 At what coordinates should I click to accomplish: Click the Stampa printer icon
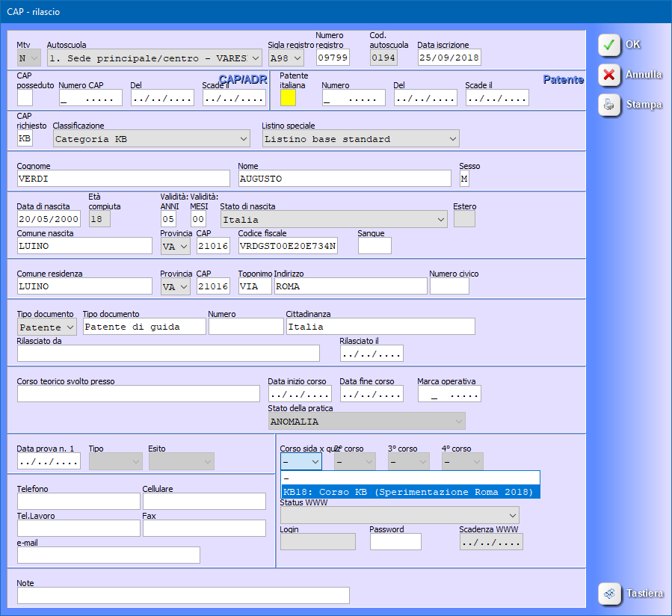pos(610,105)
